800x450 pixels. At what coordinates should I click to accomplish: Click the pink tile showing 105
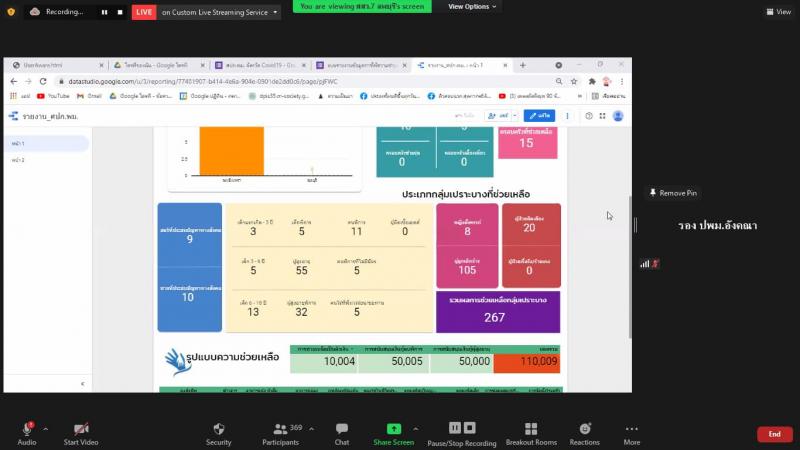point(467,267)
